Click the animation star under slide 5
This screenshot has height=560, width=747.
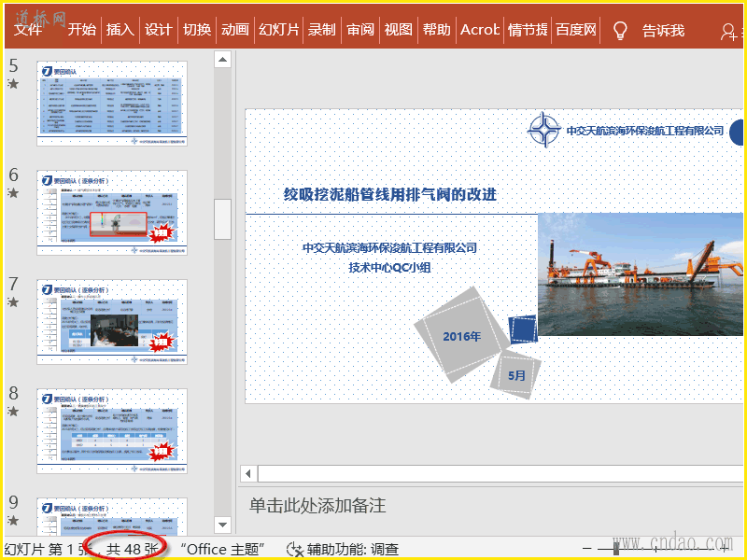(x=13, y=84)
